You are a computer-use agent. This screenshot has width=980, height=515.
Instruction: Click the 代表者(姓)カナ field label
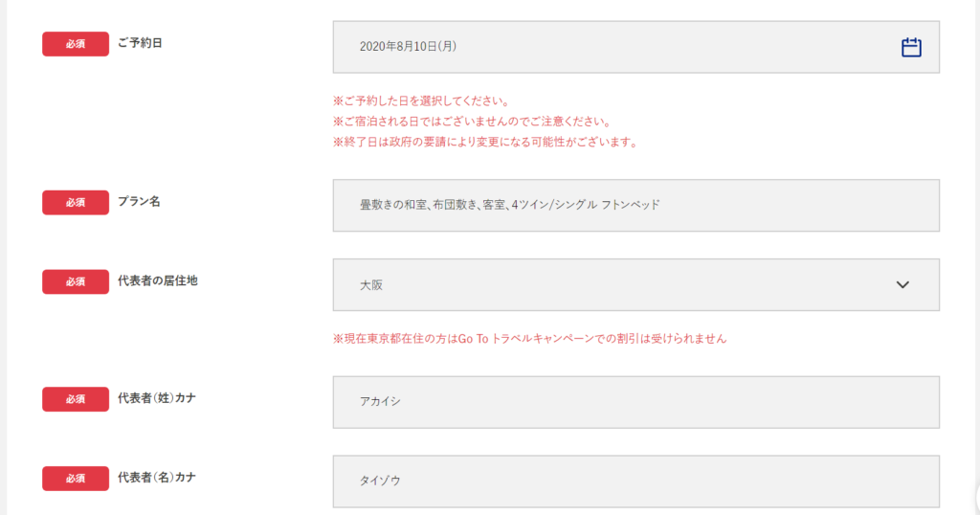pyautogui.click(x=157, y=398)
